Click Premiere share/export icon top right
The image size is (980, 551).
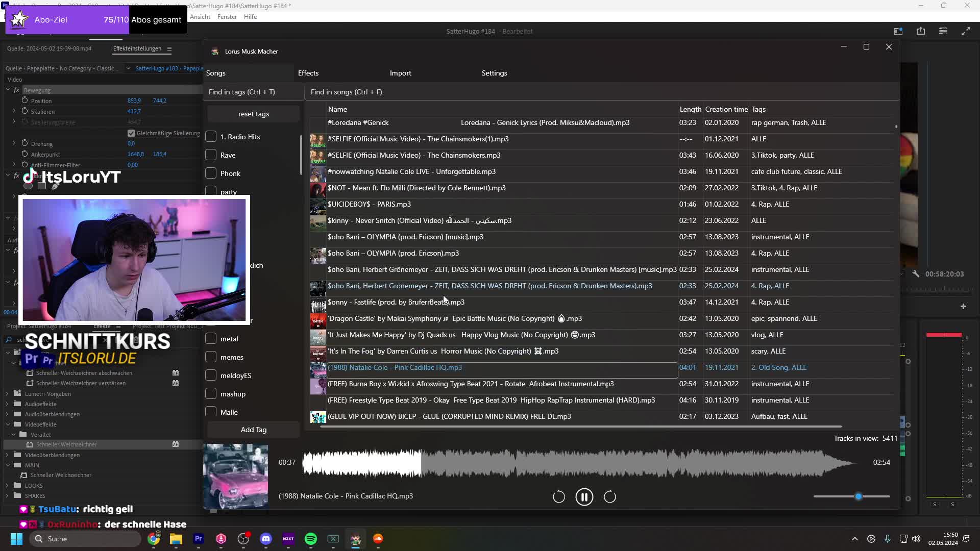point(921,31)
